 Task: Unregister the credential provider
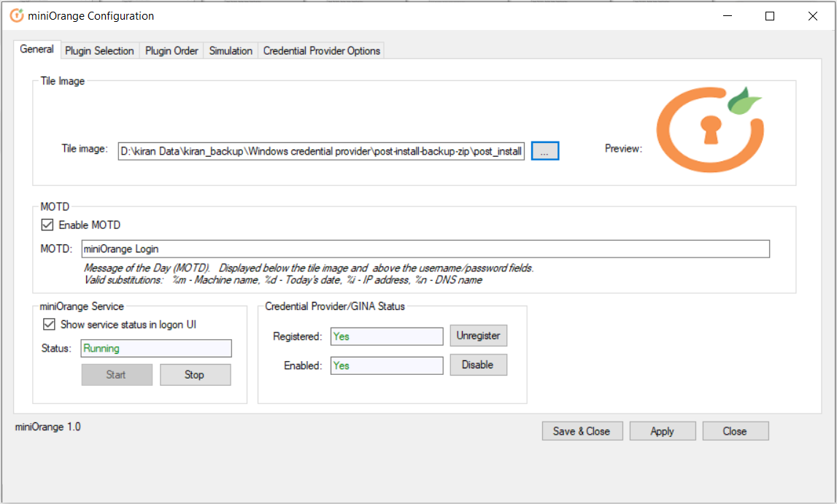[x=478, y=336]
